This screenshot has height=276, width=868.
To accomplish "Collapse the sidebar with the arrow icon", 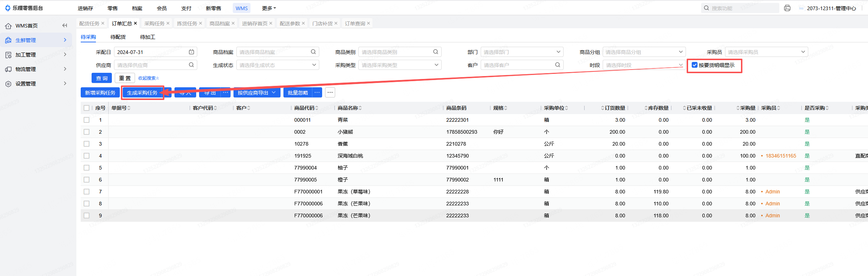I will tap(65, 25).
